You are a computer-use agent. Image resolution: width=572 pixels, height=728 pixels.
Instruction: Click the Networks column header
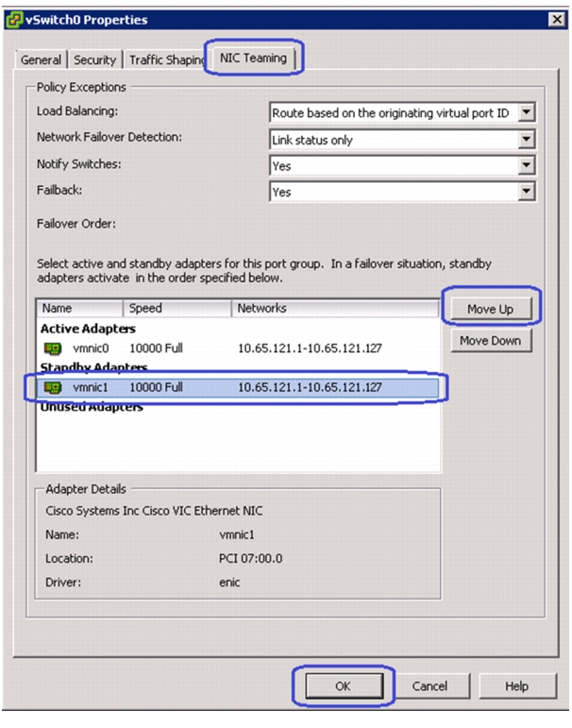(x=335, y=308)
